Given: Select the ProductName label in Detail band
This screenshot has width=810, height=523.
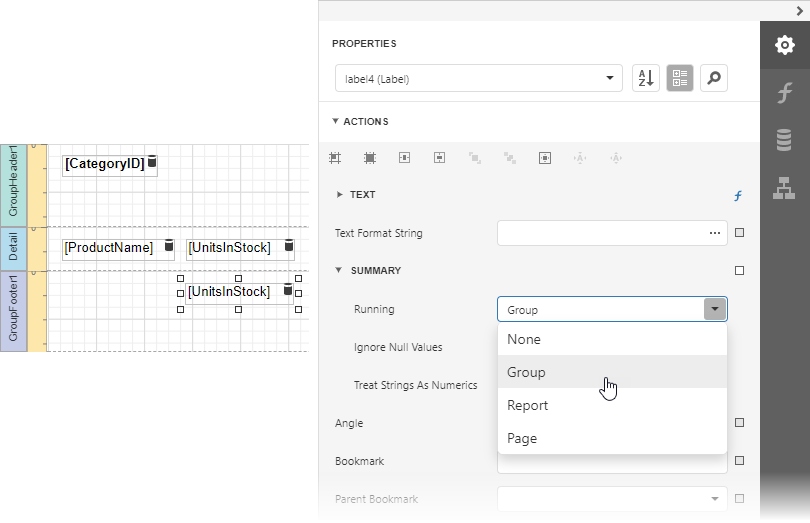Looking at the screenshot, I should click(109, 248).
